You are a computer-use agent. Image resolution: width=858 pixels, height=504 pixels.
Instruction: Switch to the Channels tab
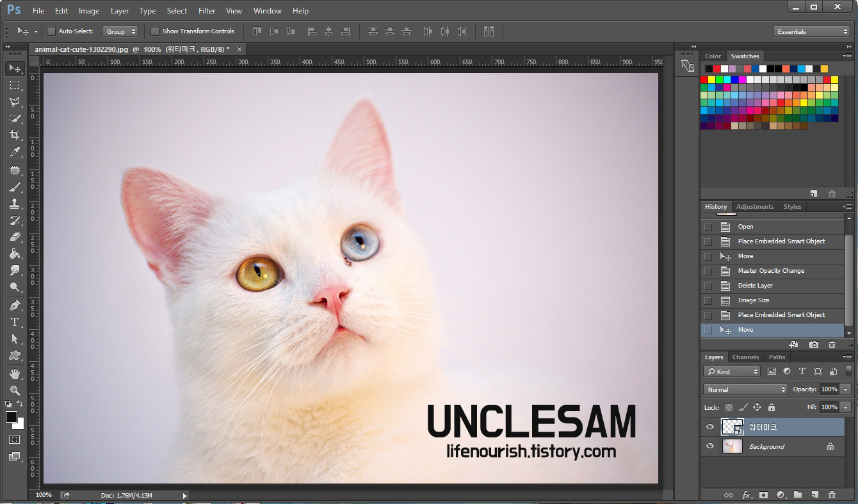[745, 357]
